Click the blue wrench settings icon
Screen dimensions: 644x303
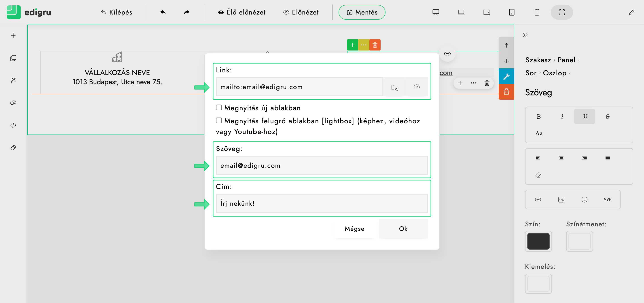click(x=506, y=76)
